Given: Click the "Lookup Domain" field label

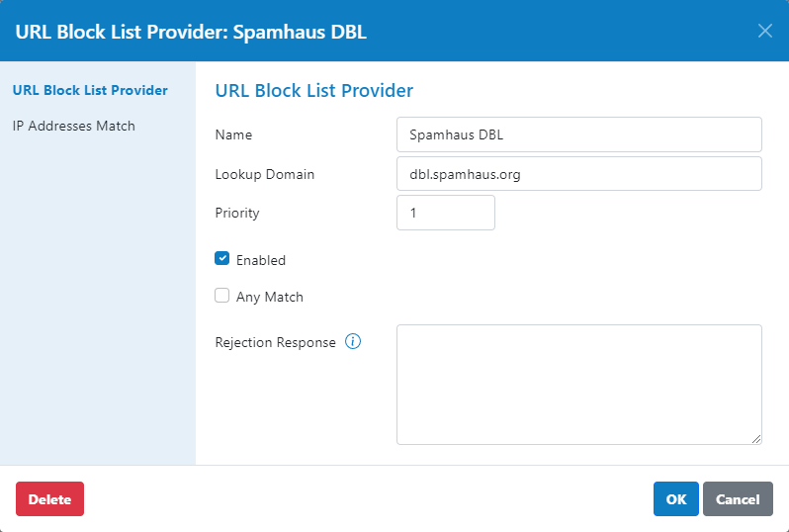Looking at the screenshot, I should tap(265, 174).
